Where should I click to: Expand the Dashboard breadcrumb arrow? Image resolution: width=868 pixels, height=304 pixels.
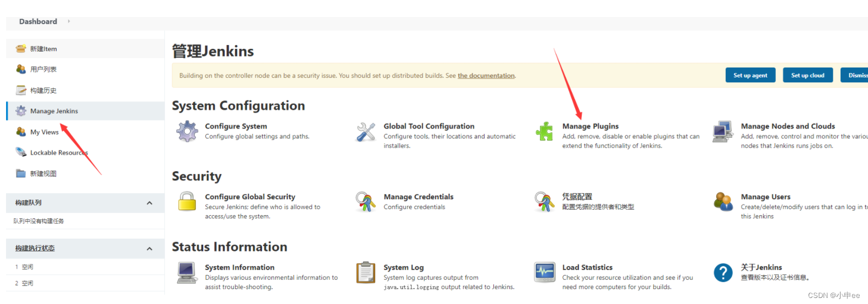coord(69,21)
